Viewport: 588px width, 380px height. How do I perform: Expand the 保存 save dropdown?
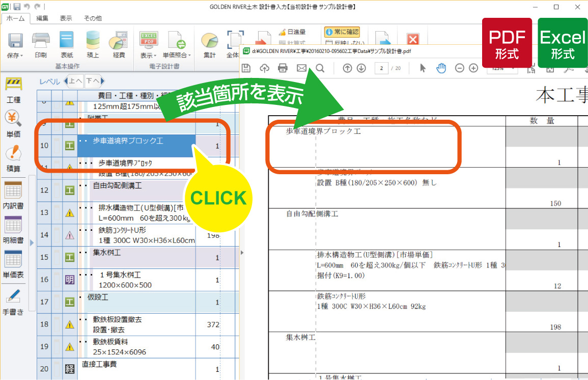coord(15,55)
